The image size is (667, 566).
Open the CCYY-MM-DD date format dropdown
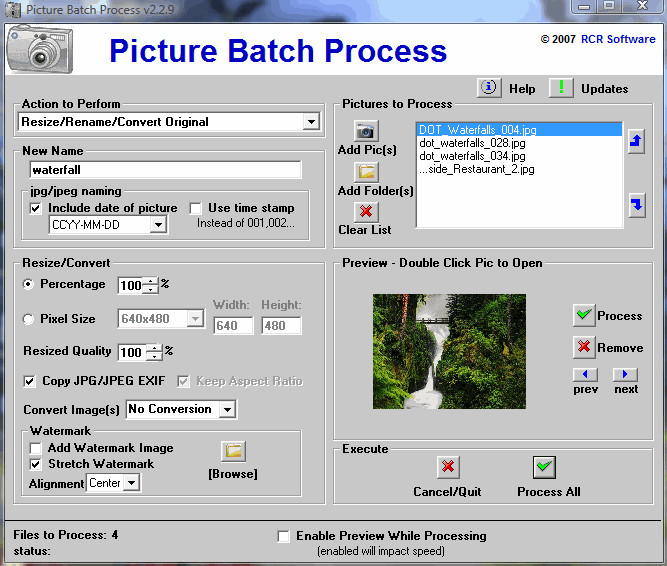pos(158,225)
